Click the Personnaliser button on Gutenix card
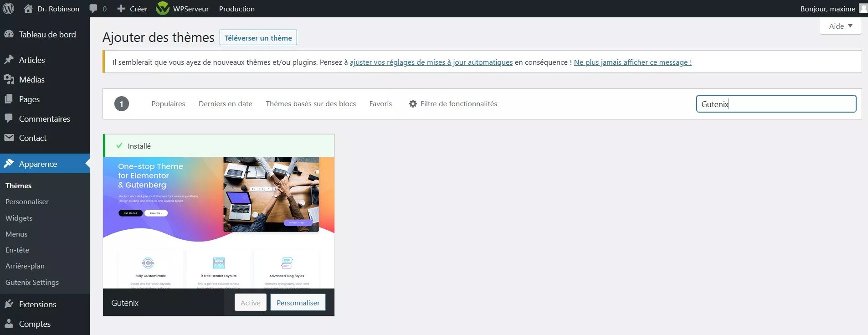Viewport: 868px width, 335px height. pos(298,303)
